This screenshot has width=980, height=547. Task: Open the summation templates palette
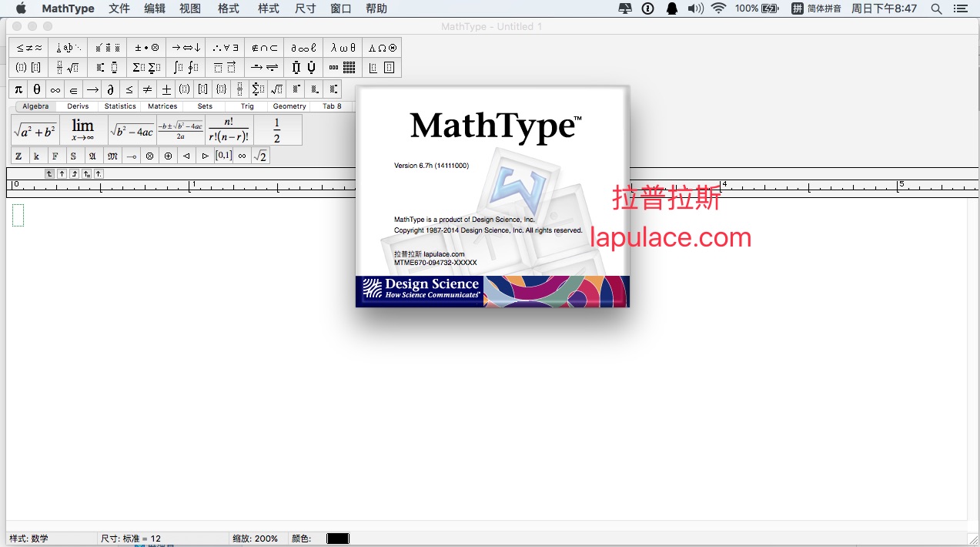pyautogui.click(x=146, y=68)
